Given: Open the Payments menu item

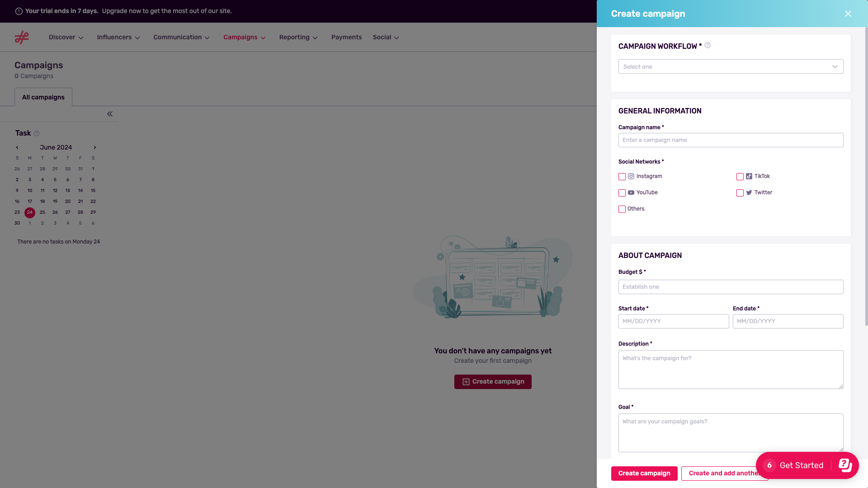Looking at the screenshot, I should pyautogui.click(x=346, y=38).
